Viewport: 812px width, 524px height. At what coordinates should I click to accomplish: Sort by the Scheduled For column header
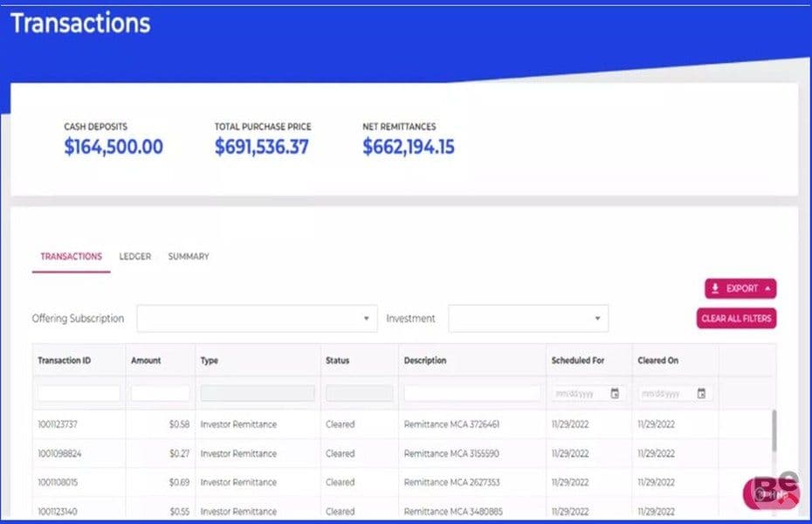(x=578, y=361)
